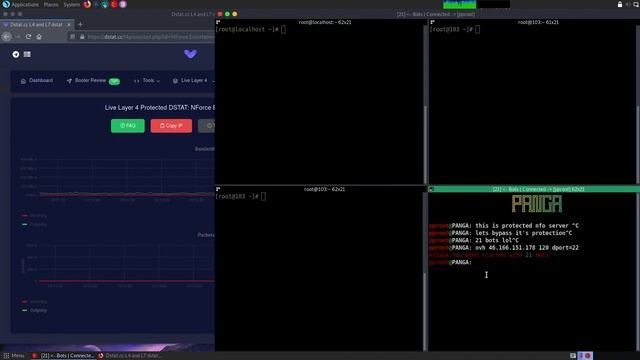Toggle Incoming series in bandwidth chart legend
This screenshot has height=360, width=640.
[x=34, y=216]
